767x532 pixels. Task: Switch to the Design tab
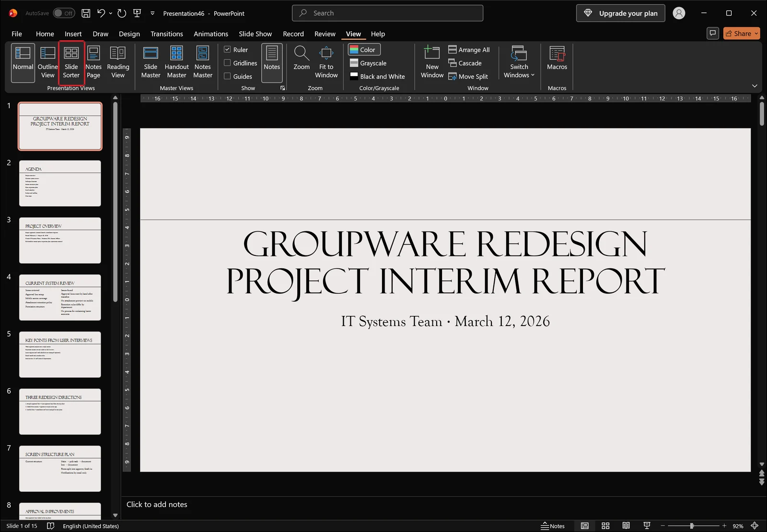[129, 34]
